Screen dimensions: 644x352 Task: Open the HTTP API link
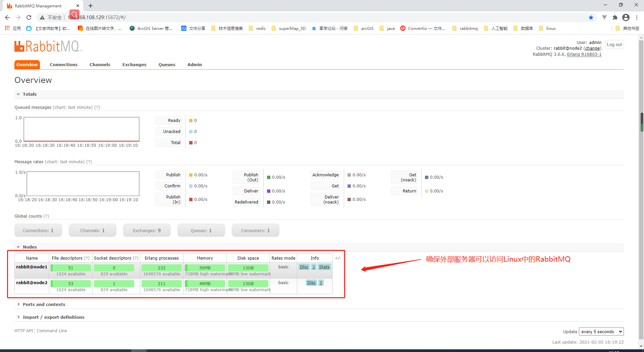click(23, 331)
